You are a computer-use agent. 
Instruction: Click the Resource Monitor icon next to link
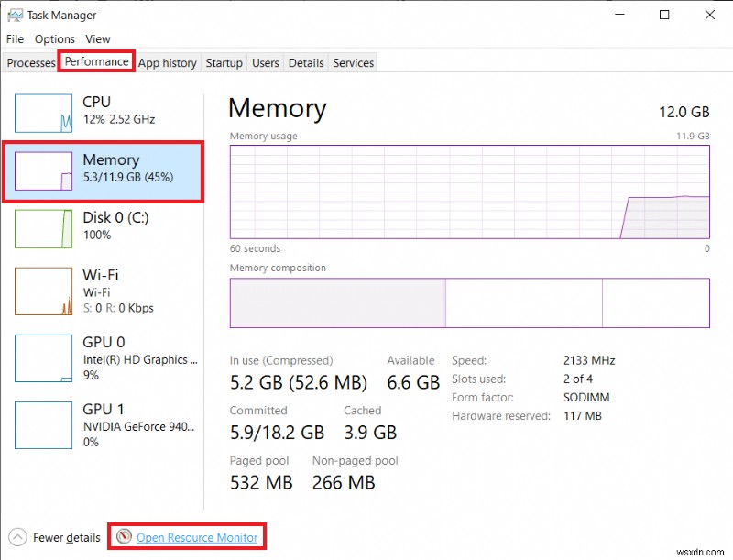tap(124, 536)
